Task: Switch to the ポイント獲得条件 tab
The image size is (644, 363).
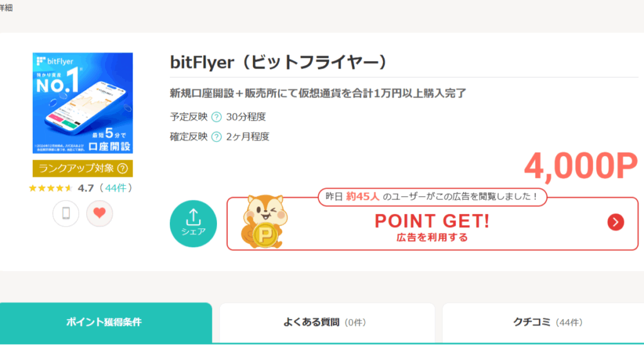Action: (107, 321)
